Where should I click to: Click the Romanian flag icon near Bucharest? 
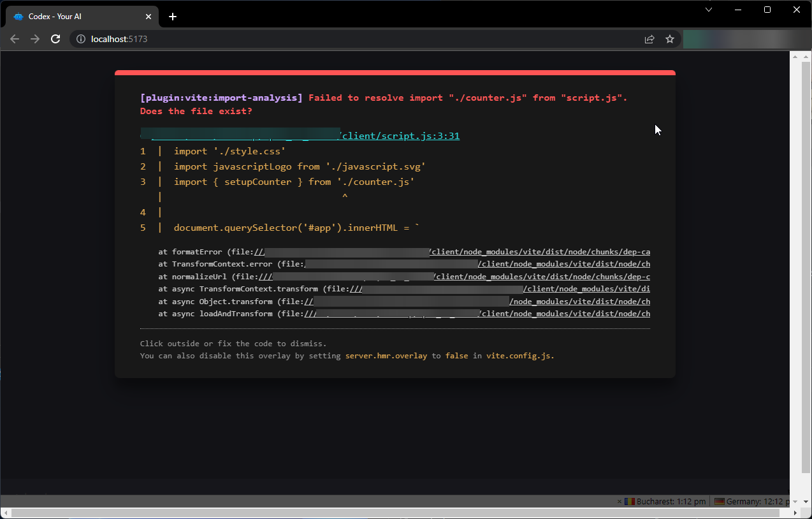[x=629, y=502]
